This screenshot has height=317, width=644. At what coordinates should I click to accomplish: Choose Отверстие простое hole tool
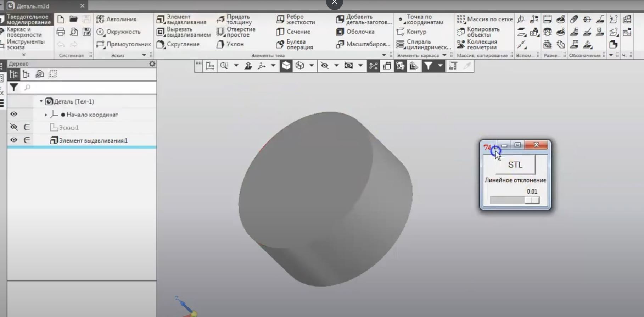coord(236,32)
